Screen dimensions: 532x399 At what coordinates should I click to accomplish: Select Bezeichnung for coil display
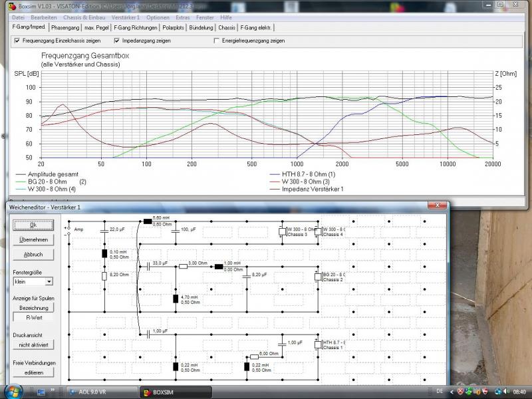point(34,308)
